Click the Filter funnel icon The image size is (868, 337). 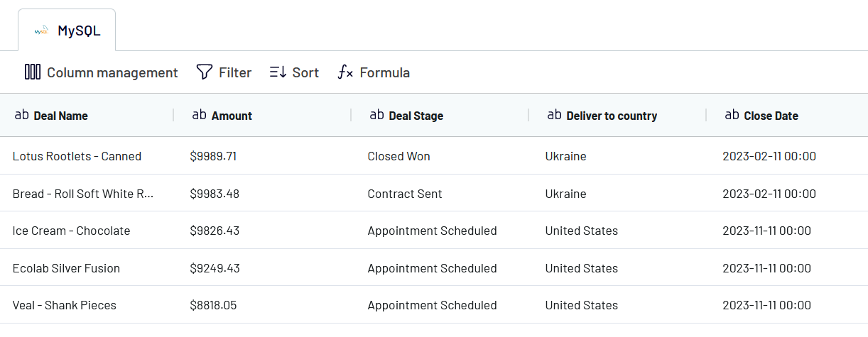click(205, 72)
